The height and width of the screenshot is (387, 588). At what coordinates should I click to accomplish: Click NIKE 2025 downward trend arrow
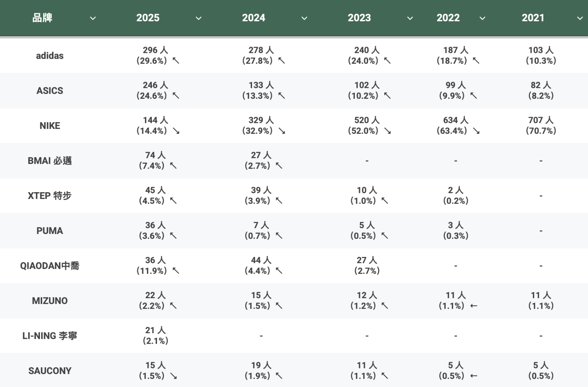(x=176, y=131)
